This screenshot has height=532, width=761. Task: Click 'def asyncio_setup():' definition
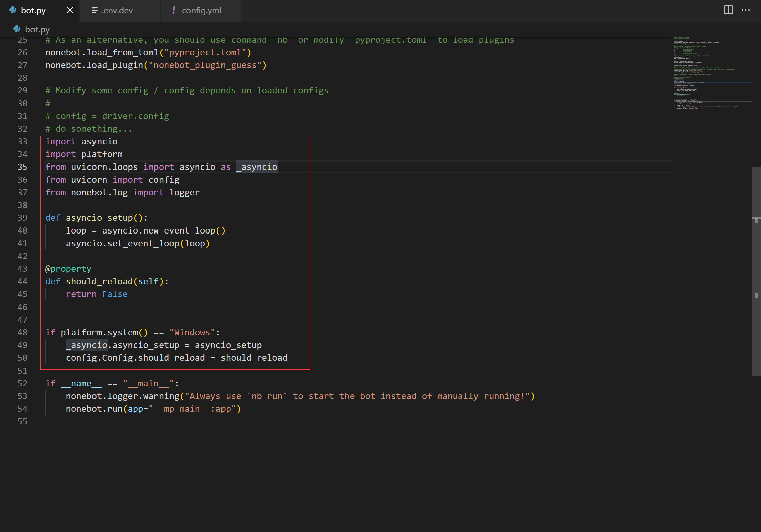pos(97,218)
